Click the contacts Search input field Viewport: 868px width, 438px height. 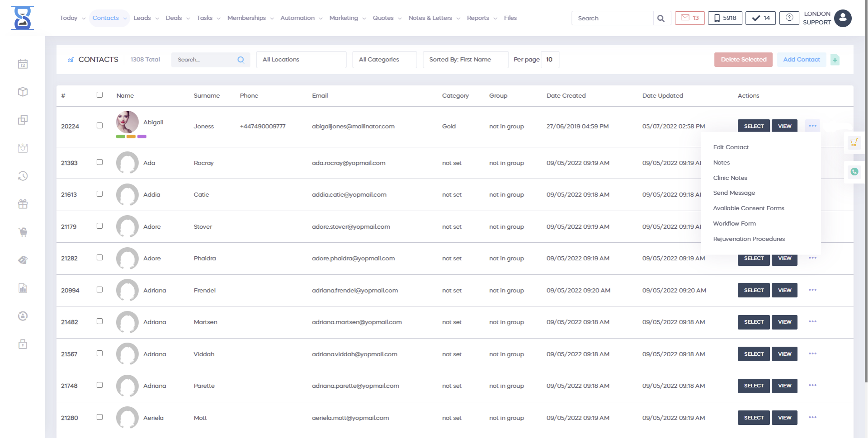[206, 60]
